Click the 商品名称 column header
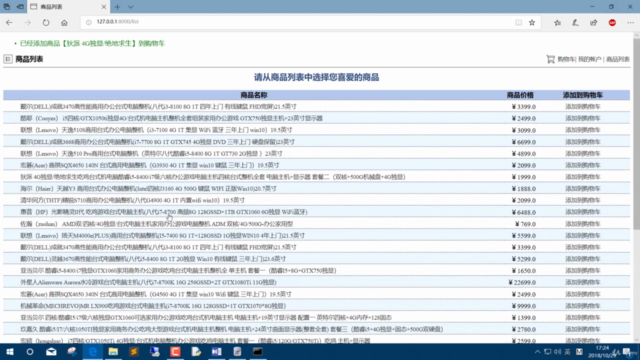Image resolution: width=640 pixels, height=360 pixels. (x=253, y=95)
